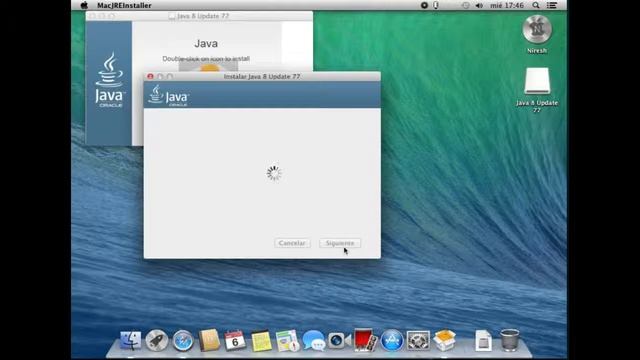
Task: Open the Apple menu
Action: (x=84, y=5)
